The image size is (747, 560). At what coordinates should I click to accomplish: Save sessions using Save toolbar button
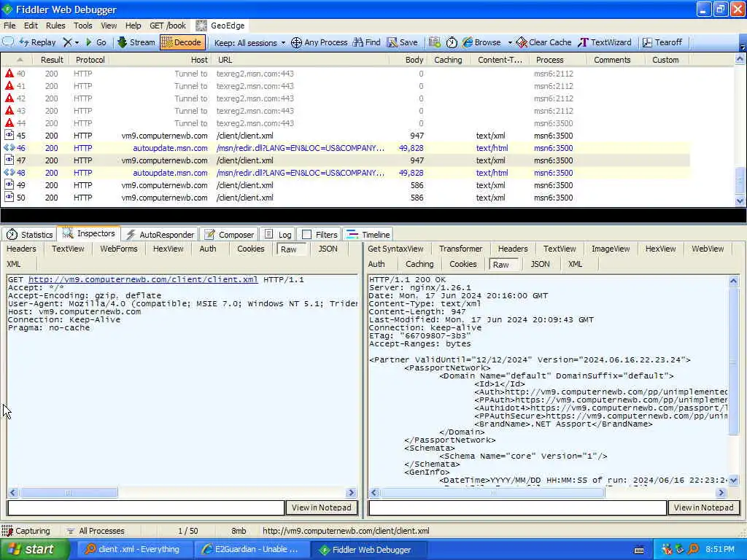tap(403, 42)
